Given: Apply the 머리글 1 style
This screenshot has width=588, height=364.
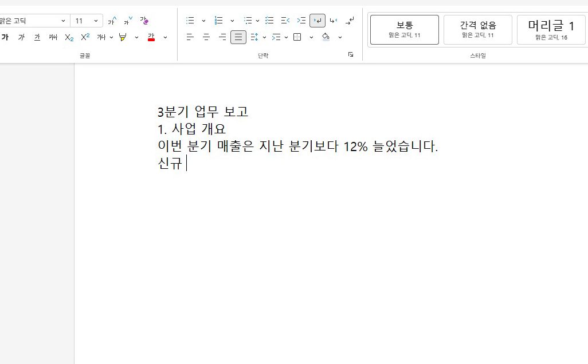Looking at the screenshot, I should click(551, 30).
